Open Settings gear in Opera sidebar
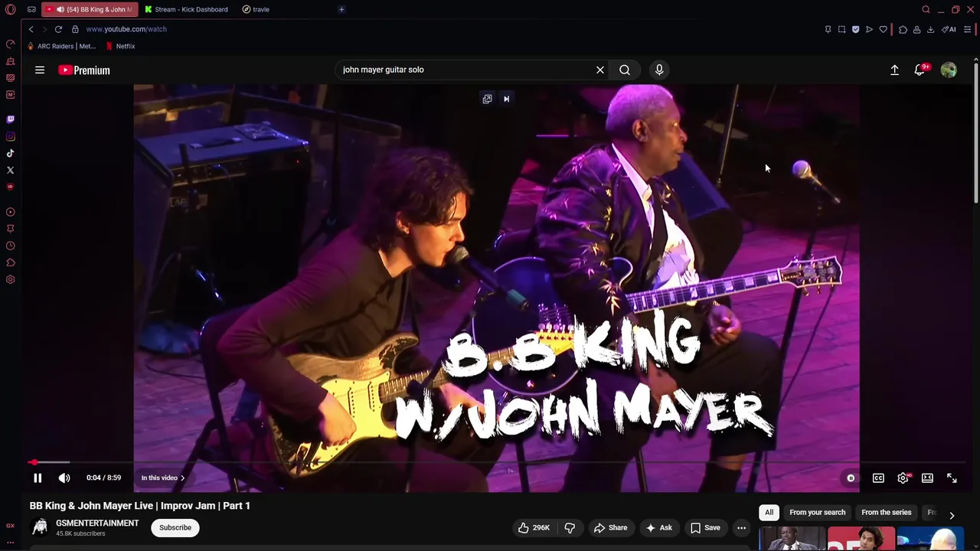Viewport: 980px width, 551px height. (10, 279)
